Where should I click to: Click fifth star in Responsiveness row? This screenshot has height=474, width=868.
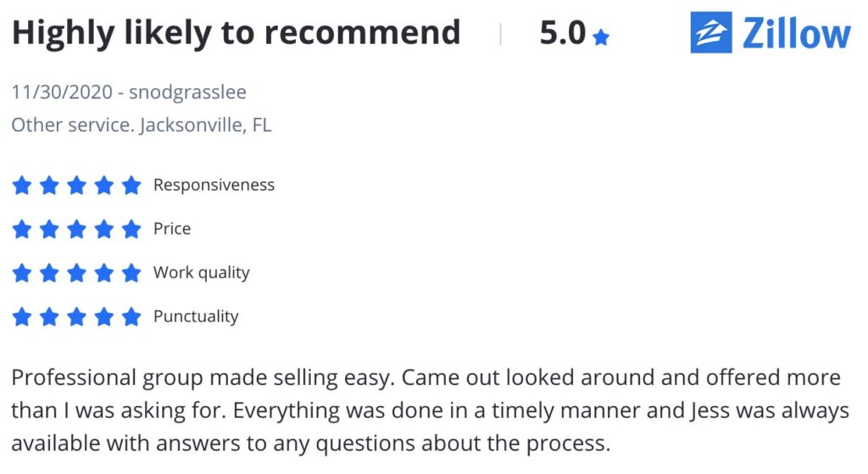tap(131, 185)
